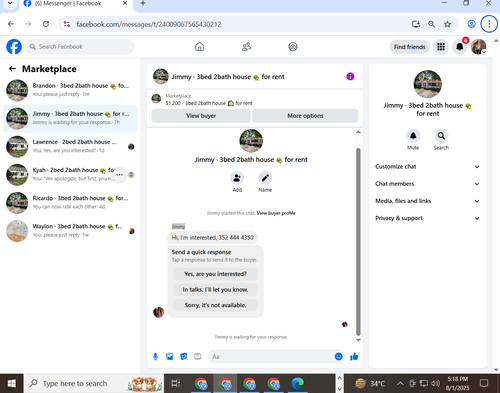Open the Home feed icon
This screenshot has width=500, height=393.
(199, 47)
